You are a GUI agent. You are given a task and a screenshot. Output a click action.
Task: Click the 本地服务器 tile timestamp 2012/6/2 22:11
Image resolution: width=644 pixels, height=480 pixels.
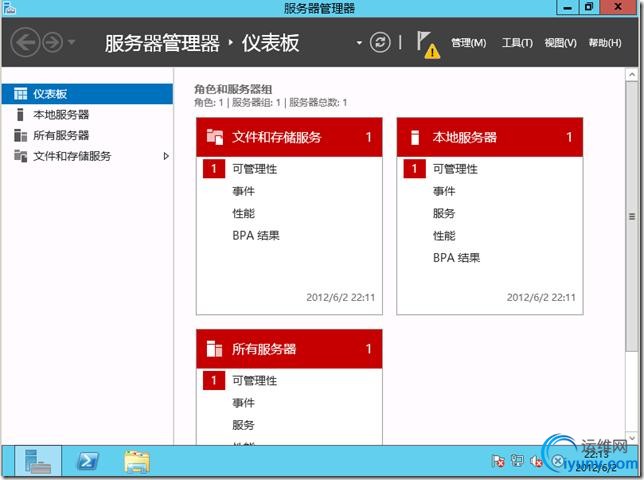tap(541, 297)
